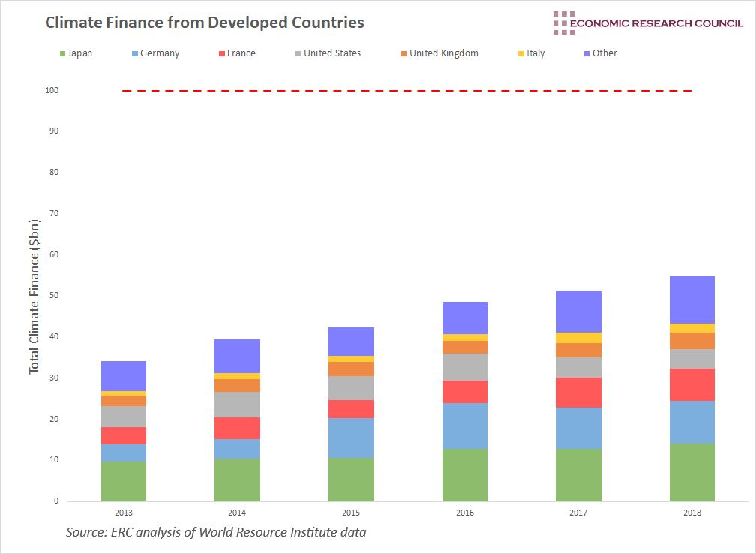Click the green Japan segment of the 2018 bar
This screenshot has height=554, width=756.
click(x=692, y=473)
